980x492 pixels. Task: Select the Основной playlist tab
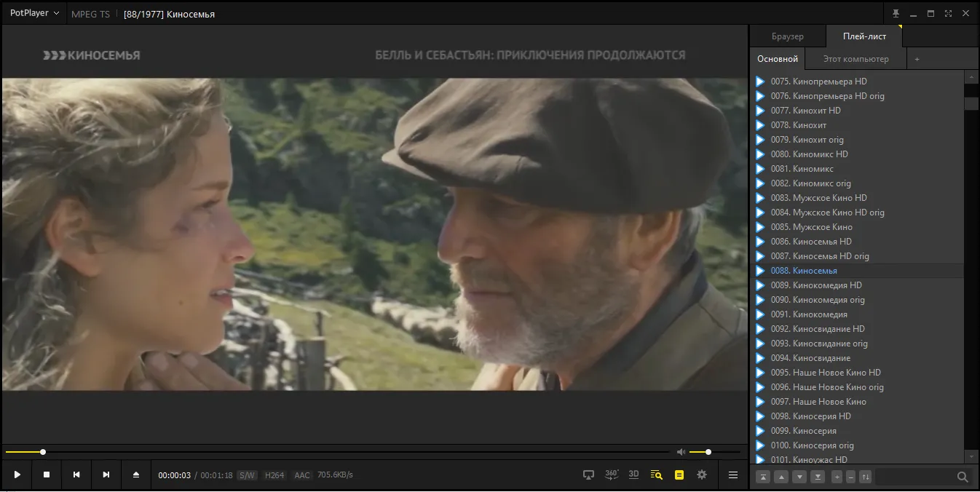click(778, 59)
